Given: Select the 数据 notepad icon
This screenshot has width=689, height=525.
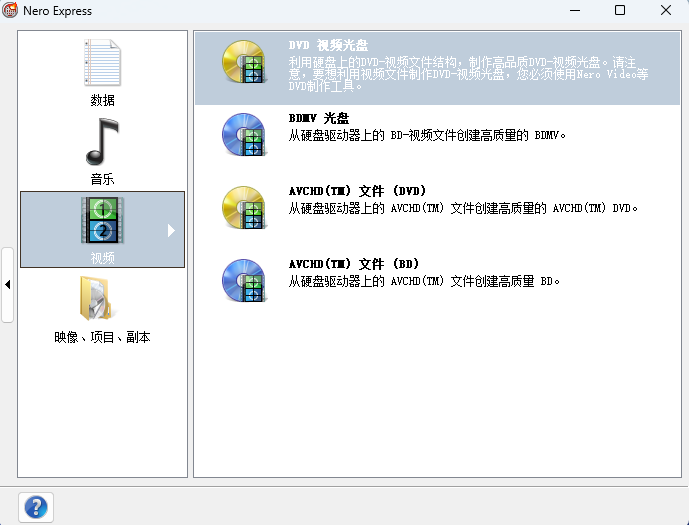Looking at the screenshot, I should (x=102, y=64).
